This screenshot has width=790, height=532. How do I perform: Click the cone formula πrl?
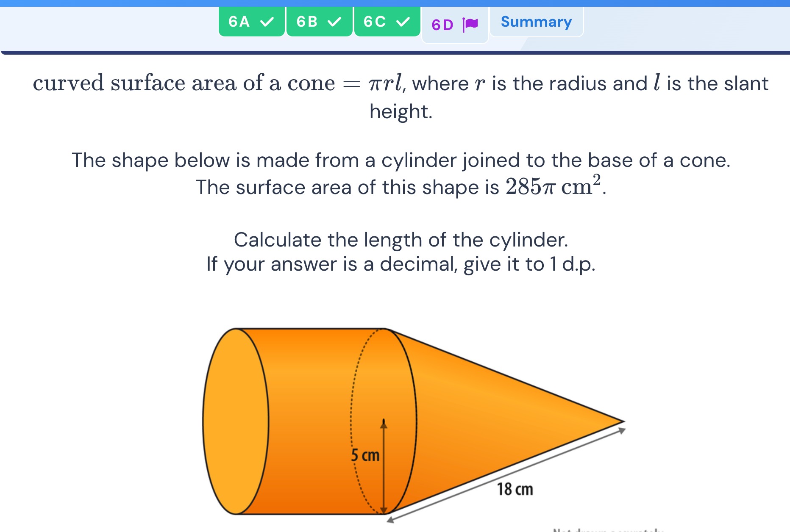[385, 83]
